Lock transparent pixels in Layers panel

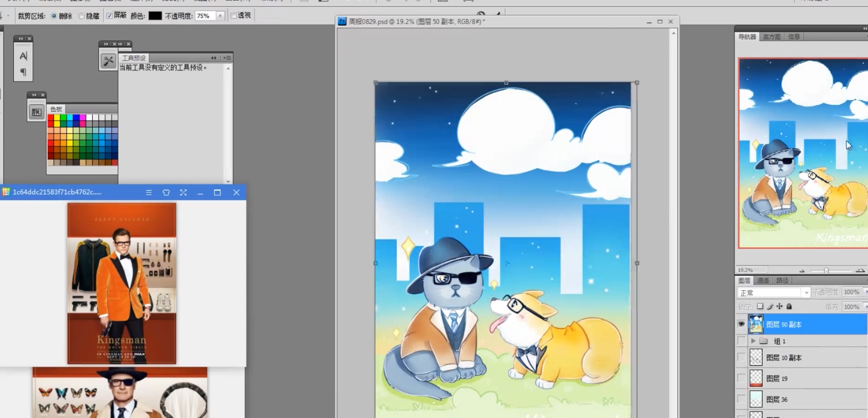pyautogui.click(x=760, y=307)
